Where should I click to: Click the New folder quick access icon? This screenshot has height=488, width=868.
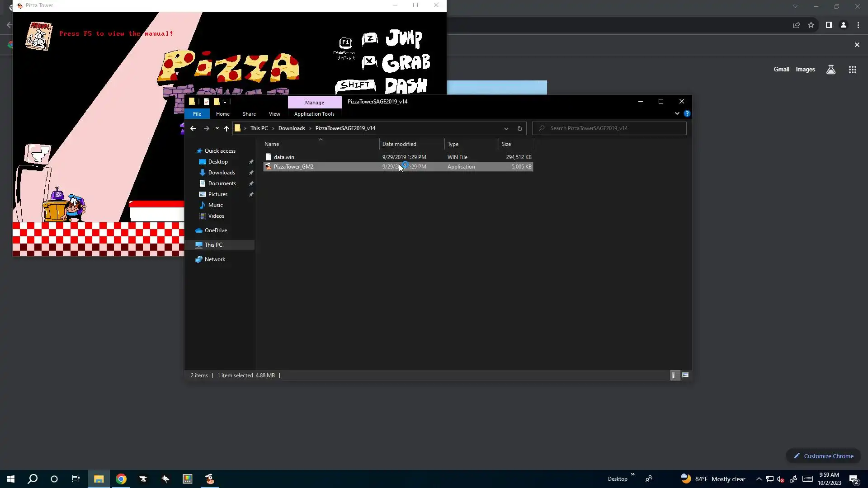click(x=217, y=102)
